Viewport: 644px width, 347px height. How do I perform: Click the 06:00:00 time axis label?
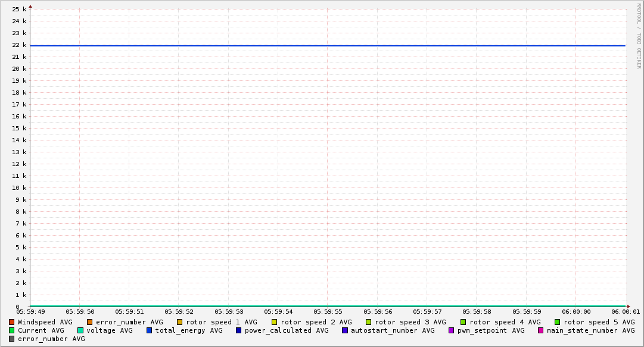[576, 311]
